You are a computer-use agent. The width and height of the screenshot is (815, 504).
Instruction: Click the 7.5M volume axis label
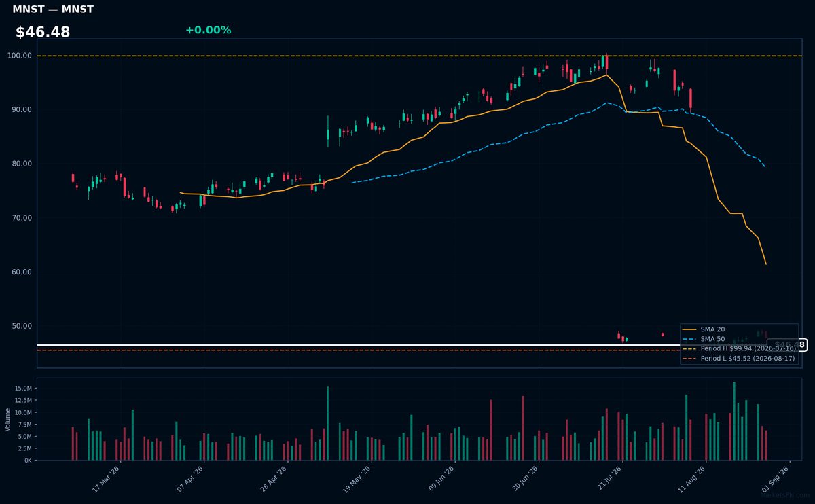(25, 425)
